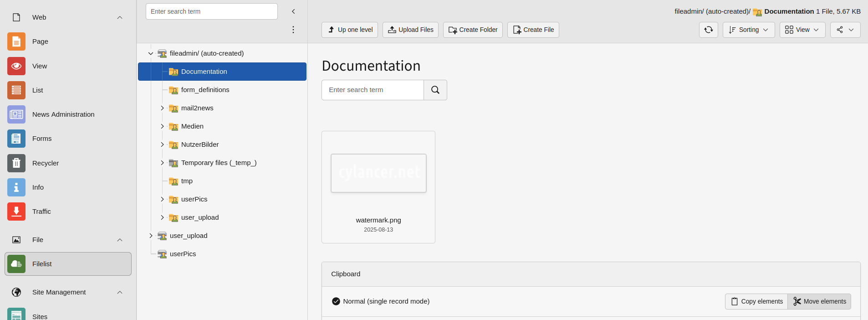Click the News Administration icon
The height and width of the screenshot is (320, 868).
(16, 114)
